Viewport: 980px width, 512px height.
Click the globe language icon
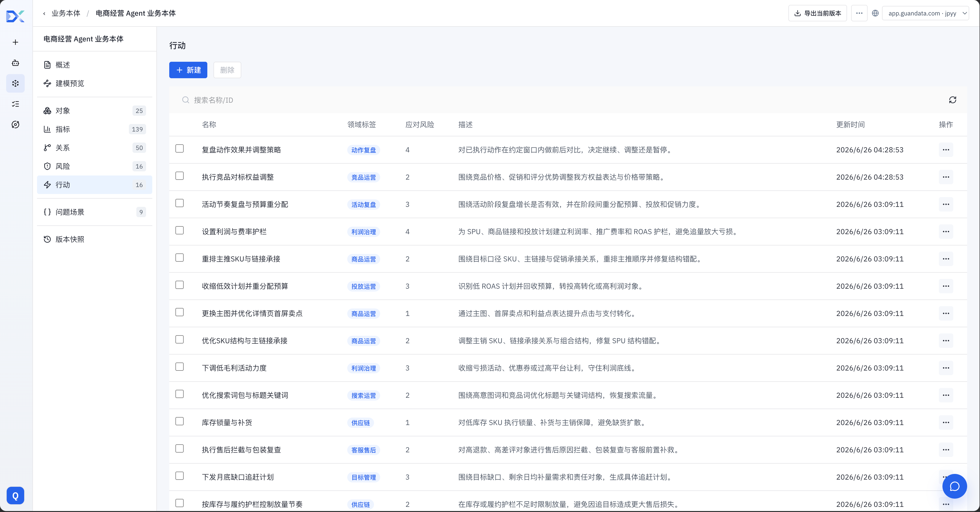point(875,13)
